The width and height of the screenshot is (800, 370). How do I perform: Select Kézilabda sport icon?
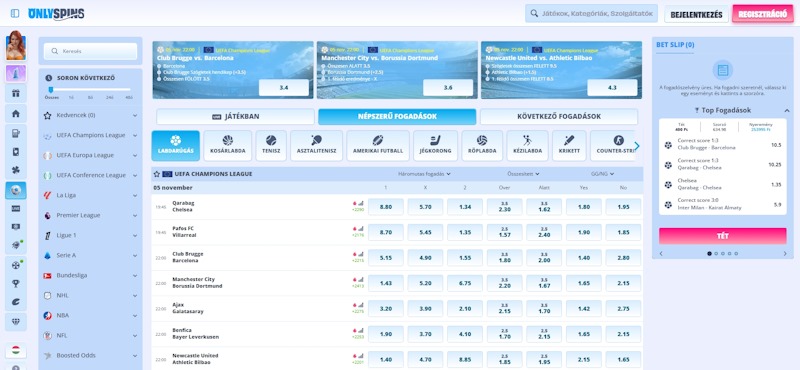(x=527, y=145)
